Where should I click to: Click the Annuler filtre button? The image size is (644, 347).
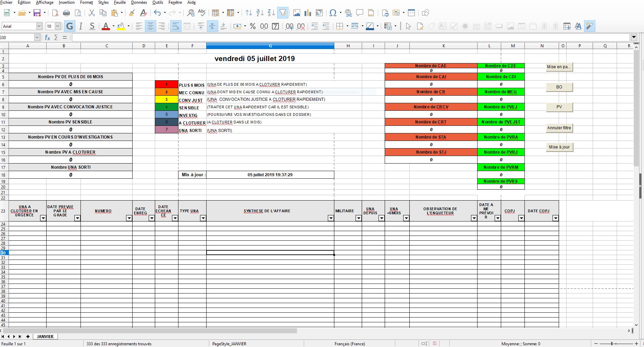(559, 128)
